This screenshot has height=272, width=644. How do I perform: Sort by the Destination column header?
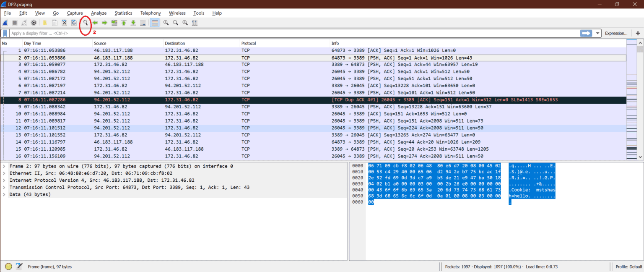pyautogui.click(x=201, y=43)
